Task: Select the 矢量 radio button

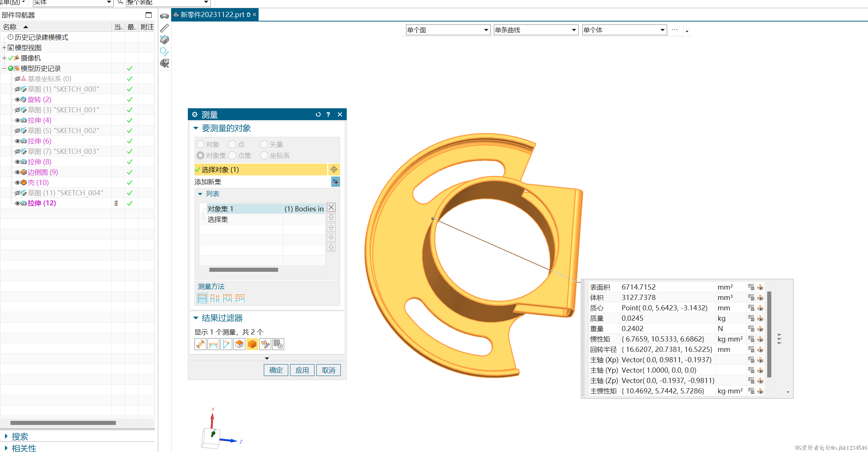Action: point(264,144)
